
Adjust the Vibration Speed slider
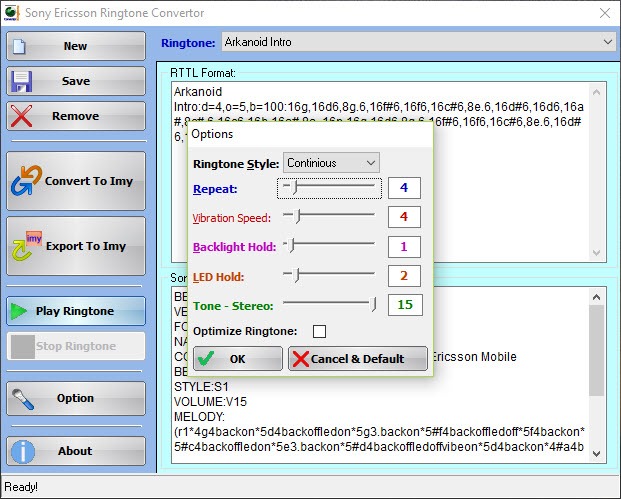[329, 217]
